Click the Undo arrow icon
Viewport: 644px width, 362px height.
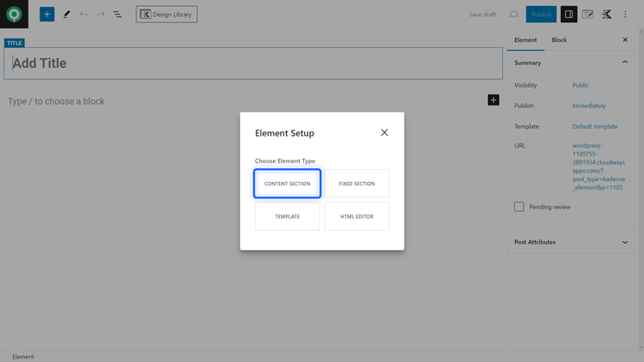[x=83, y=15]
